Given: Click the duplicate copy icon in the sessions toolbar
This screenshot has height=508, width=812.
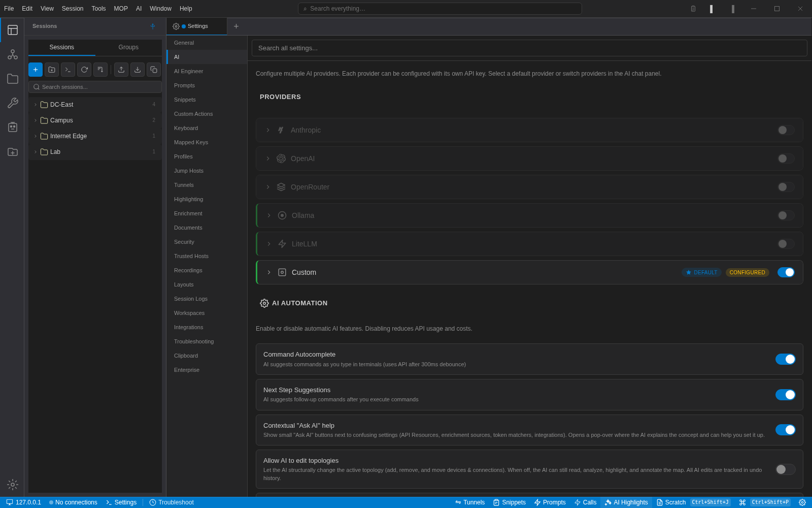Looking at the screenshot, I should [x=154, y=70].
